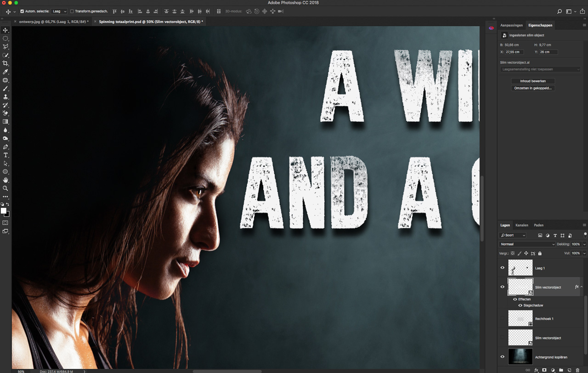This screenshot has width=588, height=373.
Task: Filter layers for type layers
Action: click(x=555, y=236)
